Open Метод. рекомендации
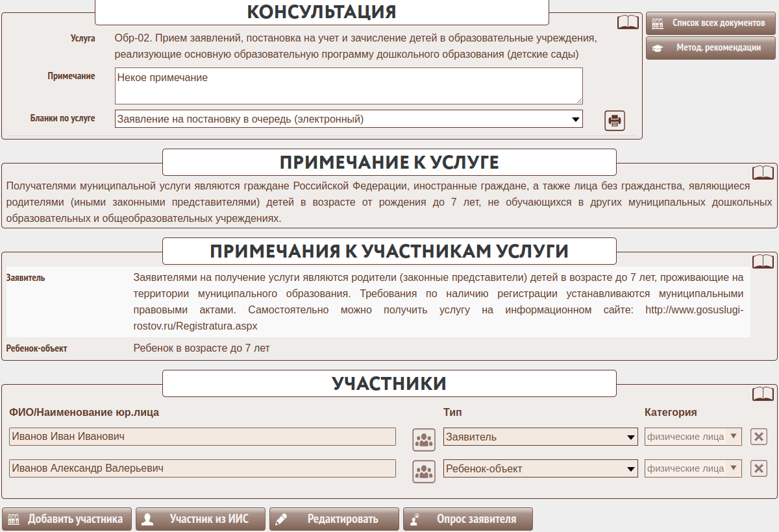 [x=710, y=48]
